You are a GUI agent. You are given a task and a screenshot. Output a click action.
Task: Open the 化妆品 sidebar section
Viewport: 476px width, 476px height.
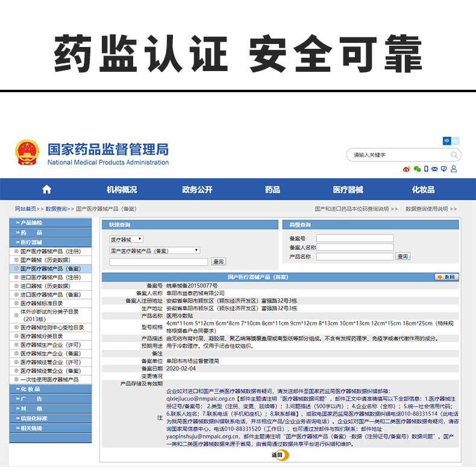[x=51, y=389]
